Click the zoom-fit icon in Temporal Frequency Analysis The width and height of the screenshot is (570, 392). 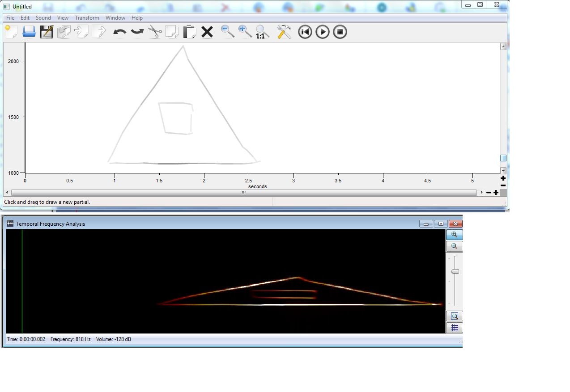click(x=455, y=316)
